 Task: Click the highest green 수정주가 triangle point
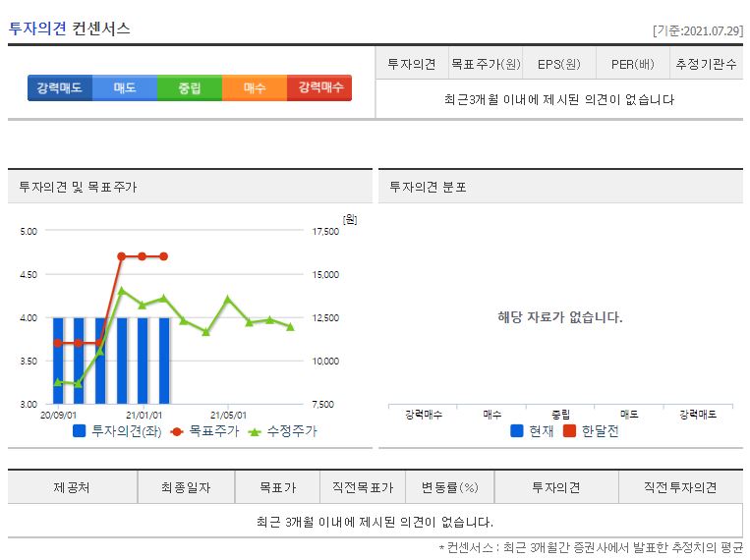[x=122, y=290]
